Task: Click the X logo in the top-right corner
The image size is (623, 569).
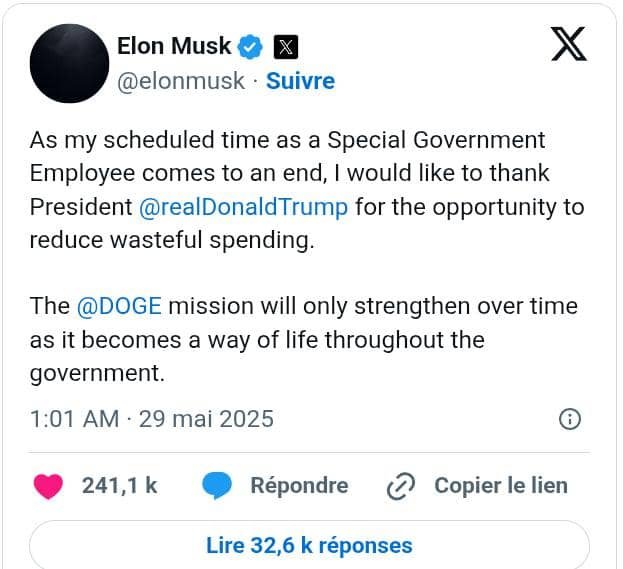Action: pyautogui.click(x=568, y=43)
